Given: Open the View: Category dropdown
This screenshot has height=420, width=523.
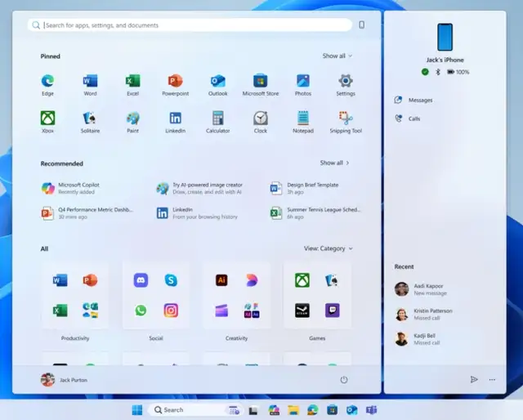Looking at the screenshot, I should (x=329, y=248).
